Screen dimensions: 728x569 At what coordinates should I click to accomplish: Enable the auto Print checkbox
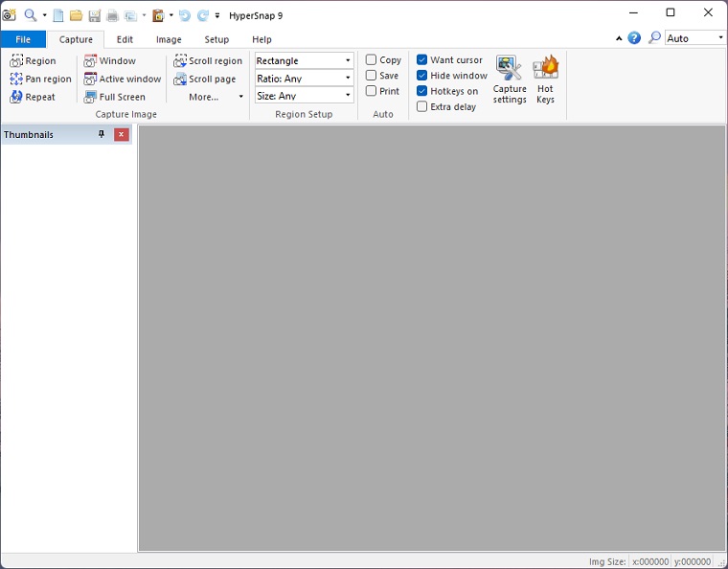click(x=371, y=91)
